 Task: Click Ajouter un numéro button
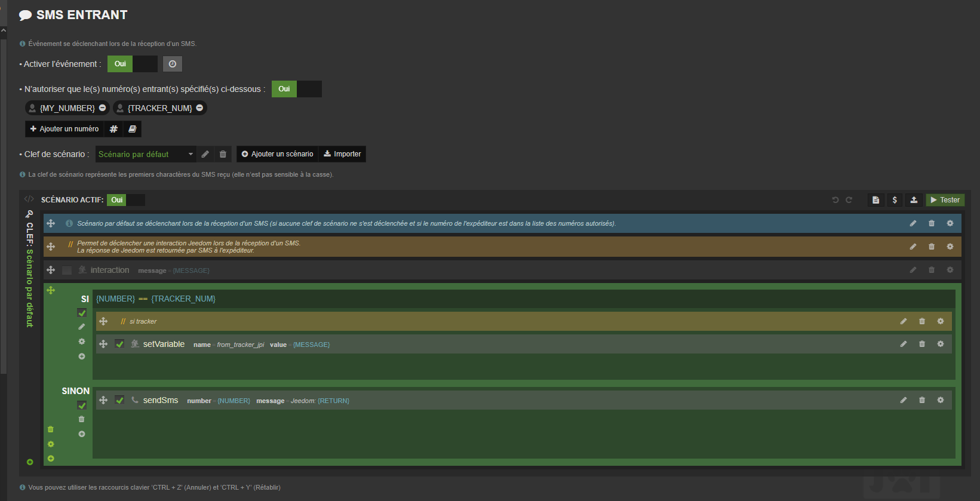tap(64, 129)
